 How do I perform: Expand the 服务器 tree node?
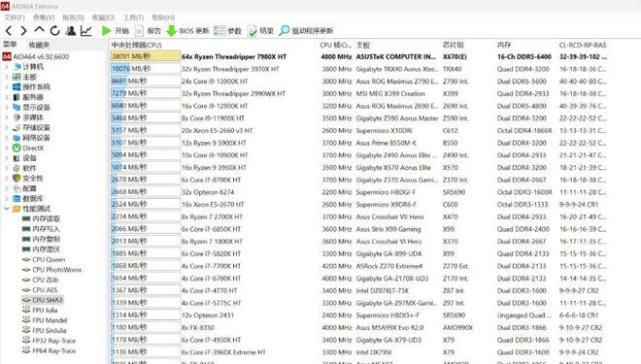point(6,97)
